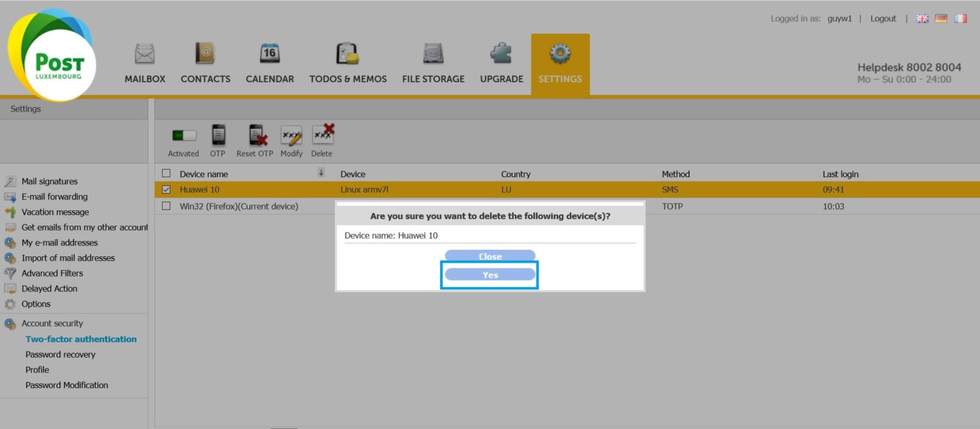Check the Win32 (Firefox) device checkbox

point(167,206)
